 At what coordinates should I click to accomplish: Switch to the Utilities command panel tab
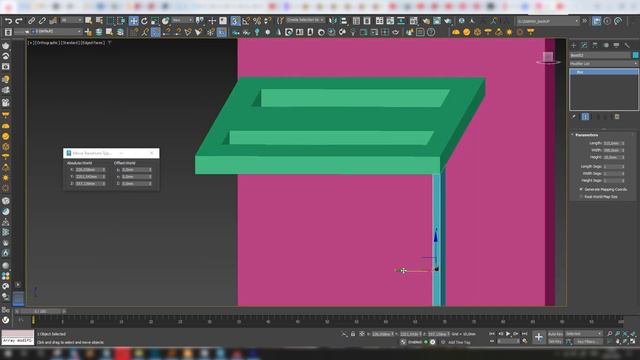[627, 45]
